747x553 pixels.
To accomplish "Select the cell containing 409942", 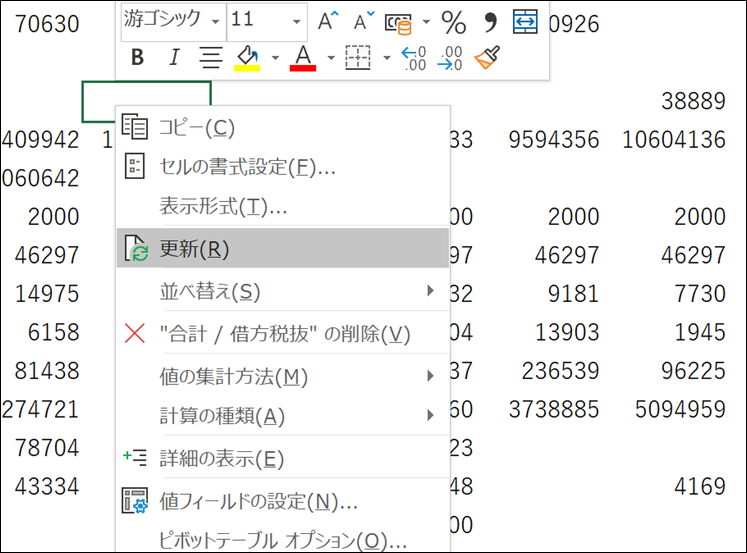I will point(40,140).
